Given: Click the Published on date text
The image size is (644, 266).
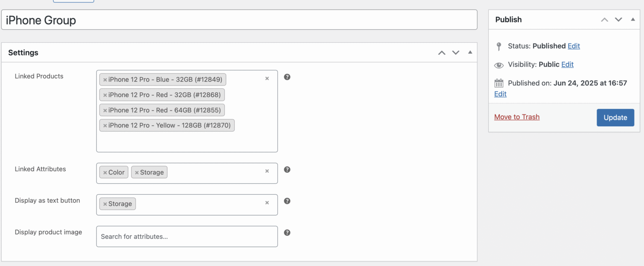Looking at the screenshot, I should (x=567, y=83).
